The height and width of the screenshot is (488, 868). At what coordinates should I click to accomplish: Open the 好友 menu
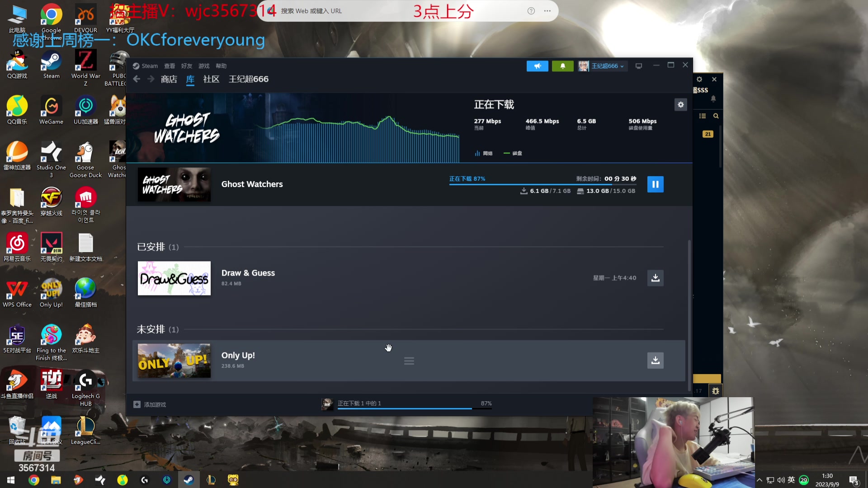[187, 66]
